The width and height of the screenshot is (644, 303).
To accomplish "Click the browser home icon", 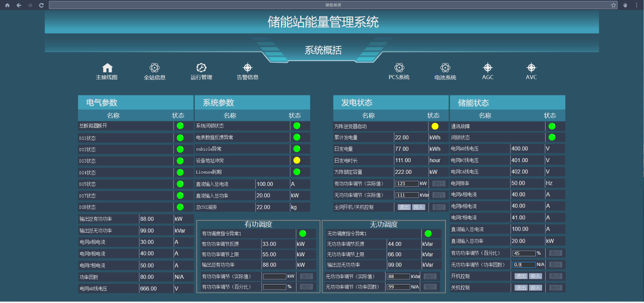I will pos(7,5).
